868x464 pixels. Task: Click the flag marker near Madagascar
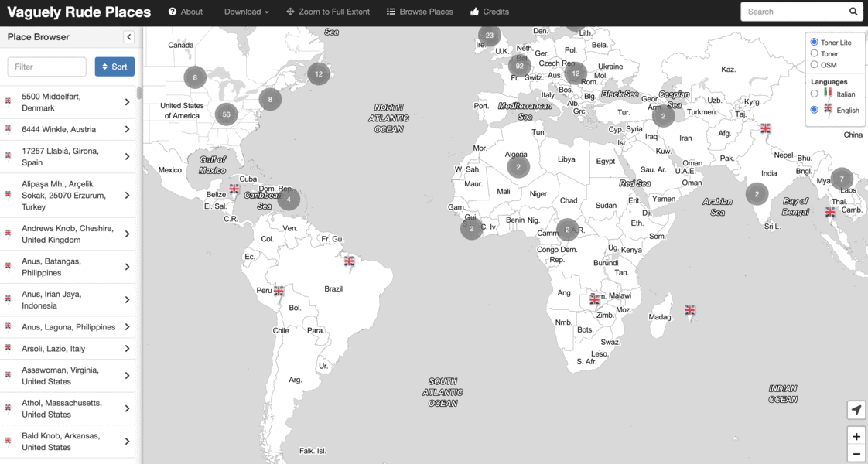(690, 311)
